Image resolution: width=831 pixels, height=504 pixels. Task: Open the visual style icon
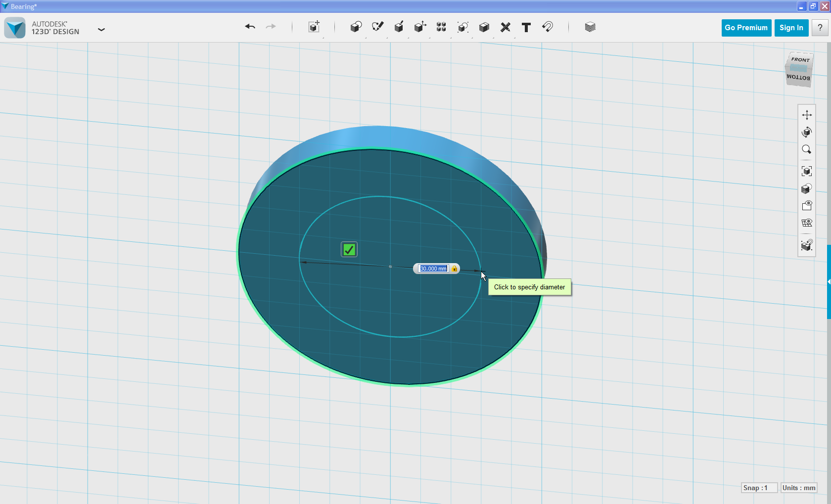point(807,205)
